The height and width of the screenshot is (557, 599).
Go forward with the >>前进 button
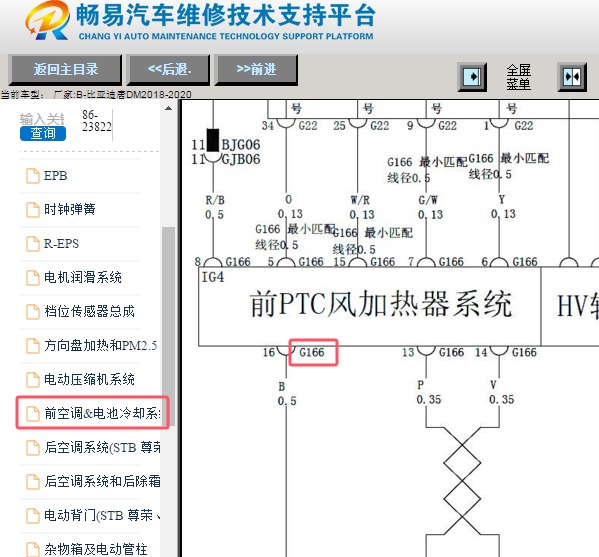click(x=256, y=70)
